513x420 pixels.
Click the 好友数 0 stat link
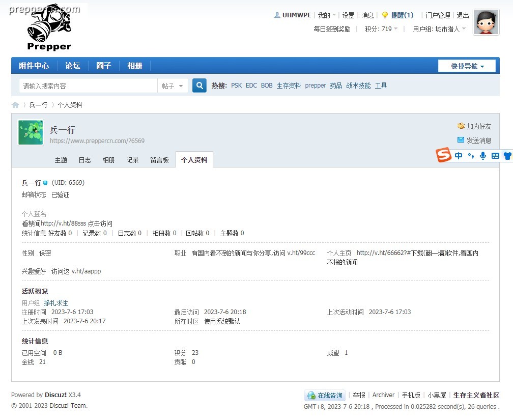(x=60, y=233)
